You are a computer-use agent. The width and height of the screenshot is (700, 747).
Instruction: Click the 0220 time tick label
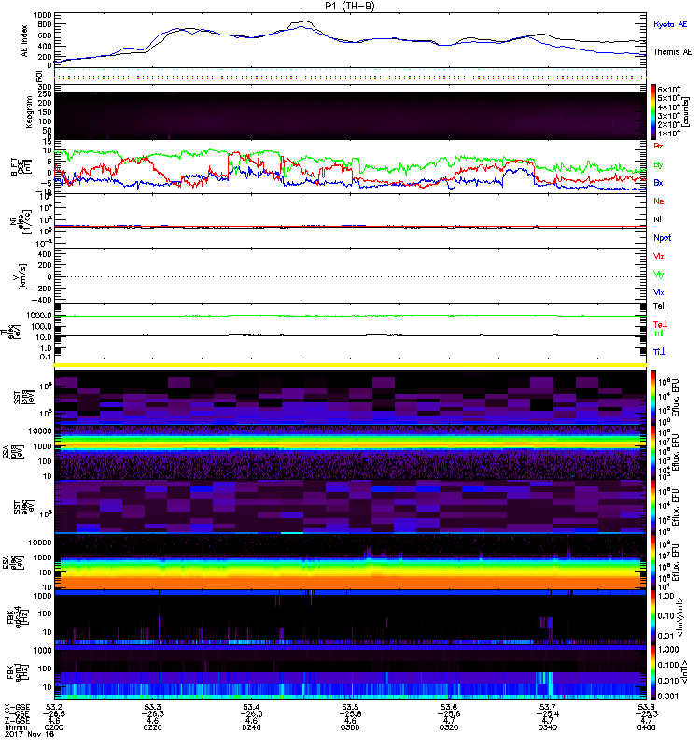tap(152, 727)
